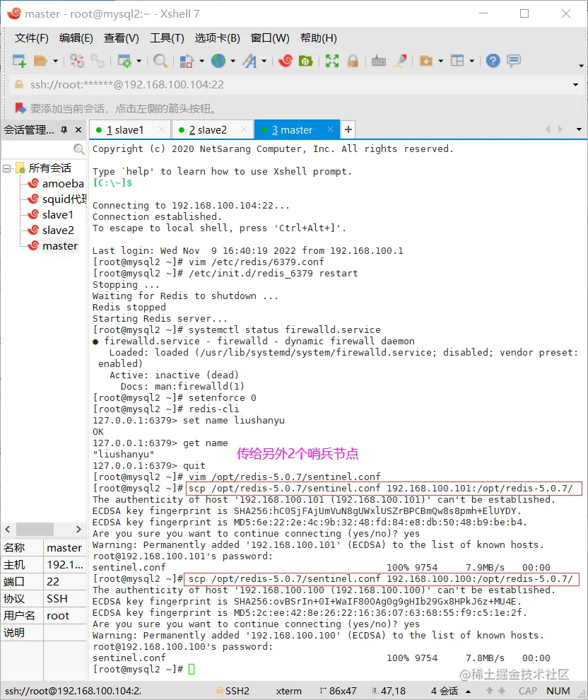
Task: Click the red arrow add-session icon
Action: 20,108
